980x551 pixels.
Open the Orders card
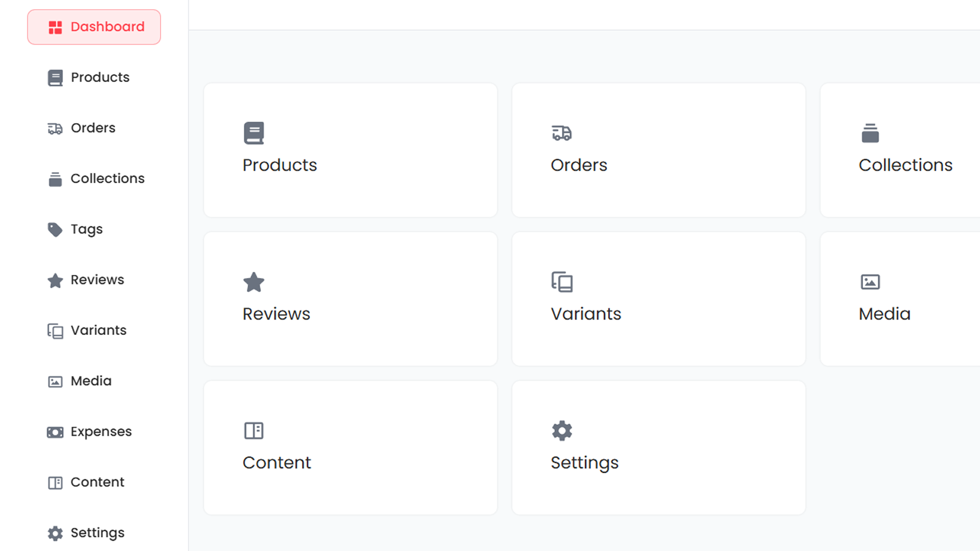click(x=658, y=150)
